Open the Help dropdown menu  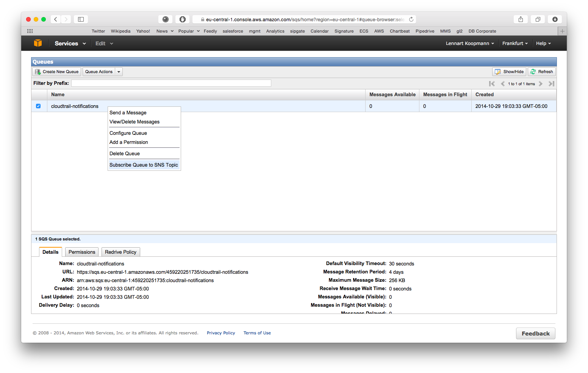click(x=543, y=44)
